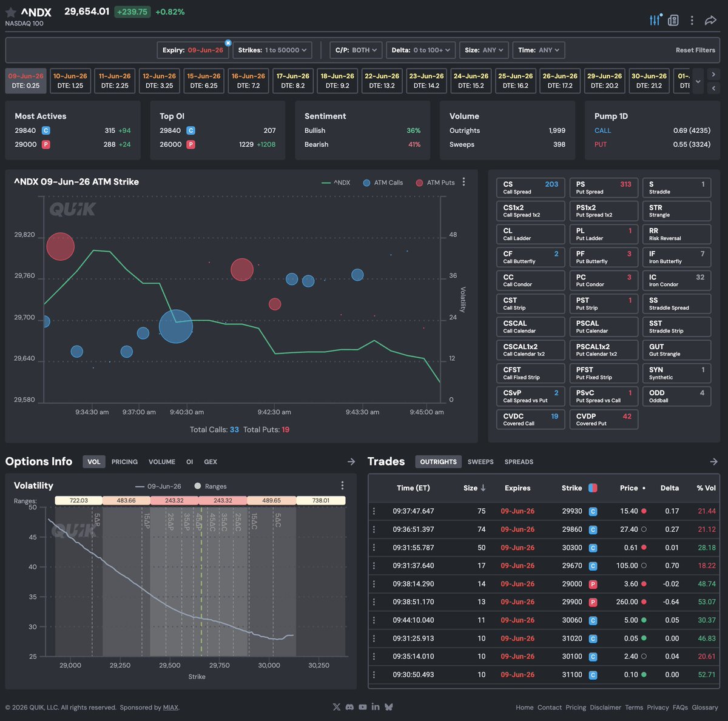Expand Trades panel with the arrow icon
The image size is (728, 721).
coord(714,462)
